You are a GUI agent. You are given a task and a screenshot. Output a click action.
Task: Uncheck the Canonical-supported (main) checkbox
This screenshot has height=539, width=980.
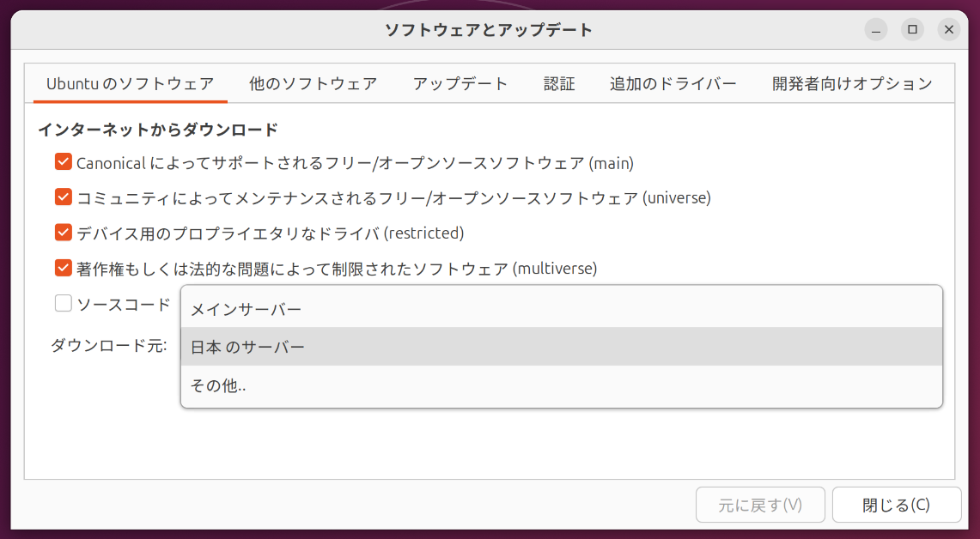click(x=63, y=162)
